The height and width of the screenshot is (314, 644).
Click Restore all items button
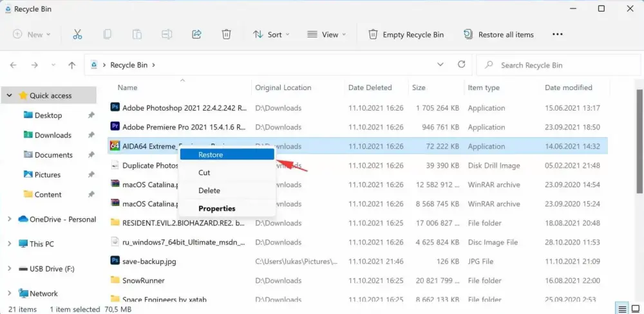[498, 35]
